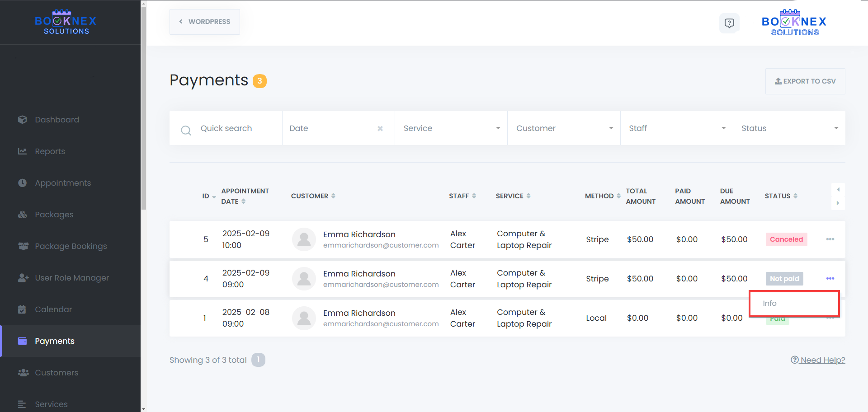Screen dimensions: 868x412
Task: Expand the Service filter dropdown
Action: 451,128
